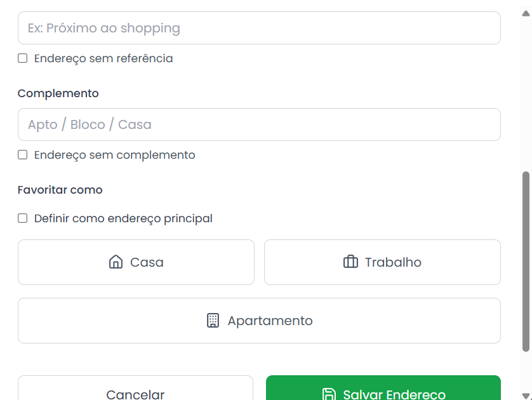The width and height of the screenshot is (532, 400).
Task: Enable 'Definir como endereço principal' checkbox
Action: click(x=23, y=218)
